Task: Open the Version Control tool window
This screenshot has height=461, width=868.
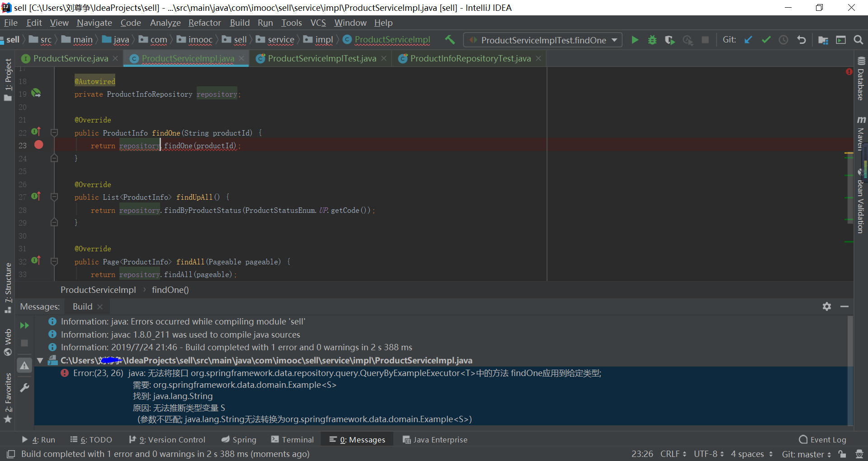Action: click(x=167, y=440)
